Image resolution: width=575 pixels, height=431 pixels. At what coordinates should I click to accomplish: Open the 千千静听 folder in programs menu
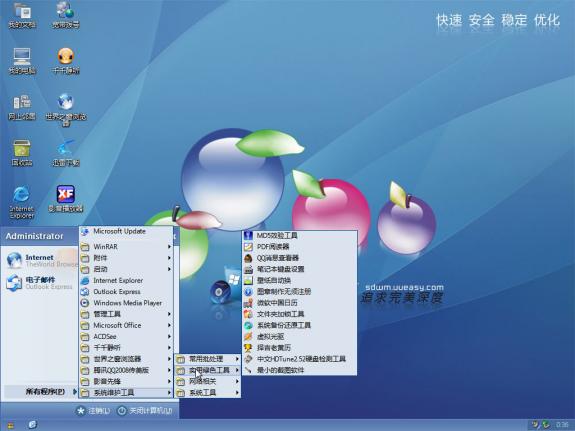(126, 348)
